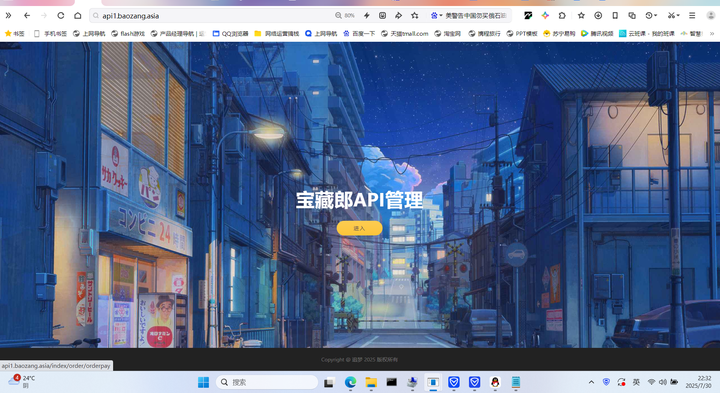
Task: Click the mobile phone toolbar icon
Action: coord(615,16)
